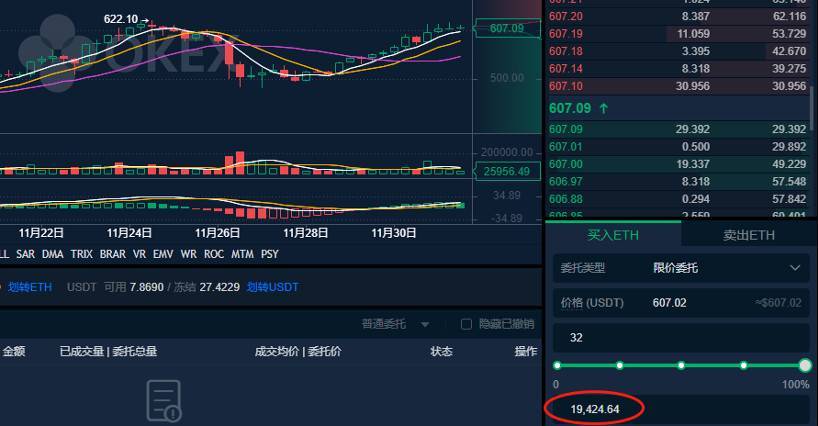Click sell order price 607.14
The height and width of the screenshot is (426, 818).
tap(566, 69)
